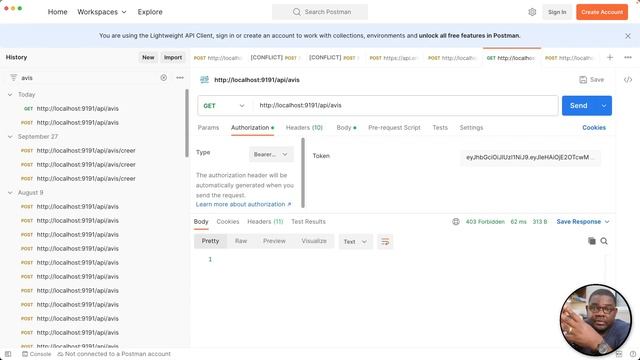This screenshot has height=360, width=640.
Task: Close the Lightweight API Client banner
Action: point(628,36)
